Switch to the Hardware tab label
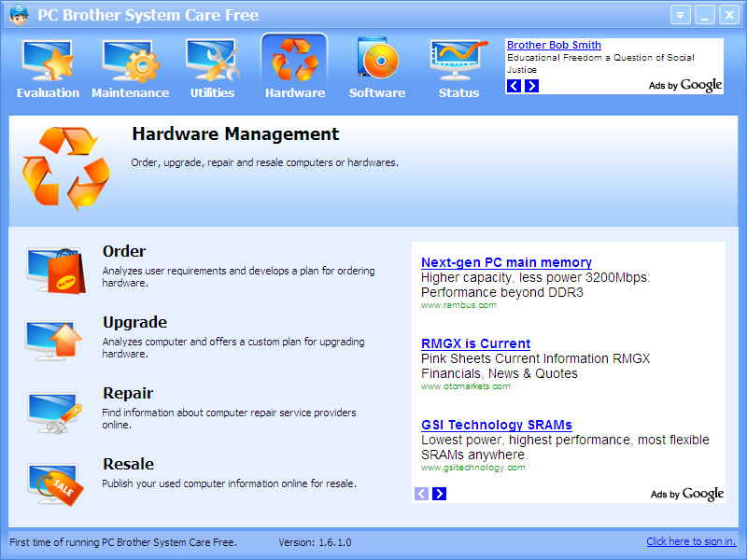 295,92
